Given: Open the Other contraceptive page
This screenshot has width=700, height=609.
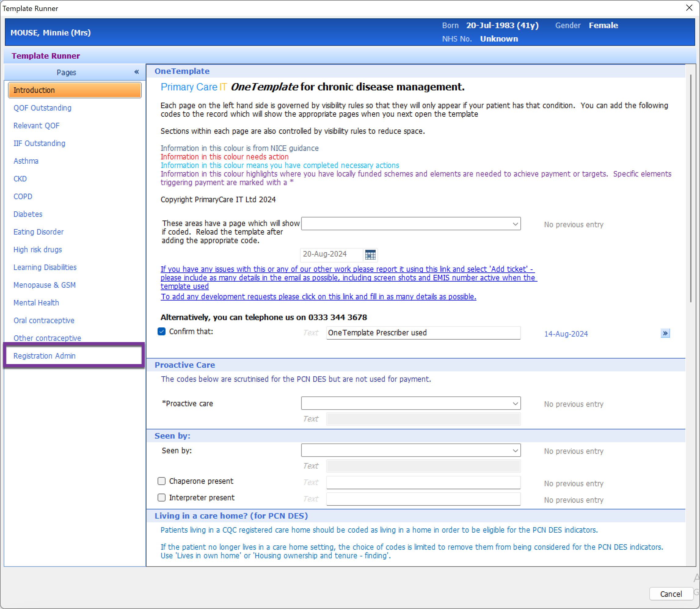Looking at the screenshot, I should (x=47, y=338).
